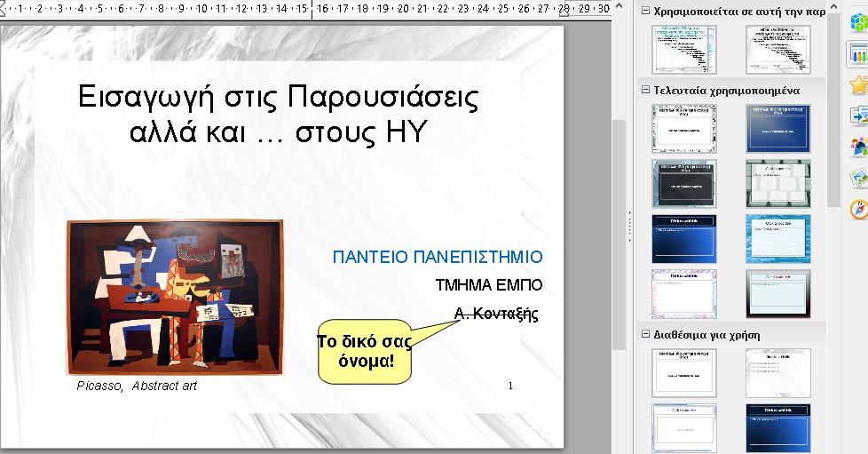Screen dimensions: 868x454
Task: Open the Properties sidebar deck cube icon
Action: point(859,22)
